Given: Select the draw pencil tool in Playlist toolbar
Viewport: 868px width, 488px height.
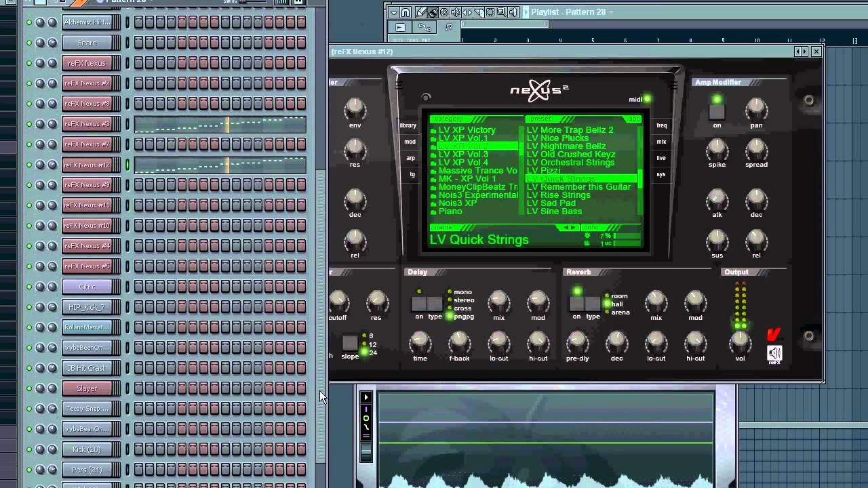Looking at the screenshot, I should point(421,12).
